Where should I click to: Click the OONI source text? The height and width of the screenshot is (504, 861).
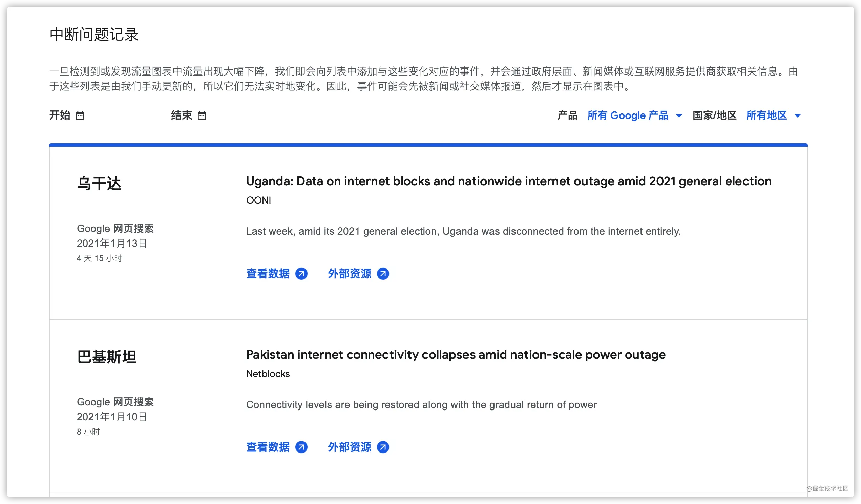click(259, 201)
